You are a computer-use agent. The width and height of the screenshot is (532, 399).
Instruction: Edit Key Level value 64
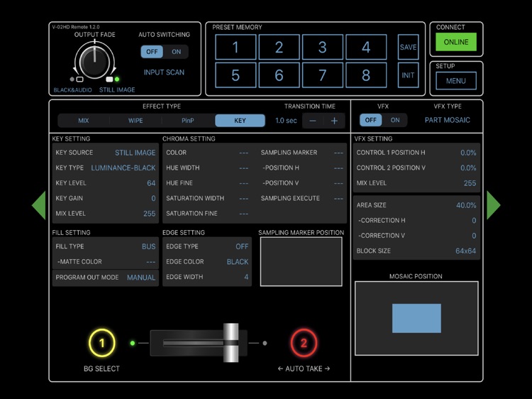[x=151, y=183]
